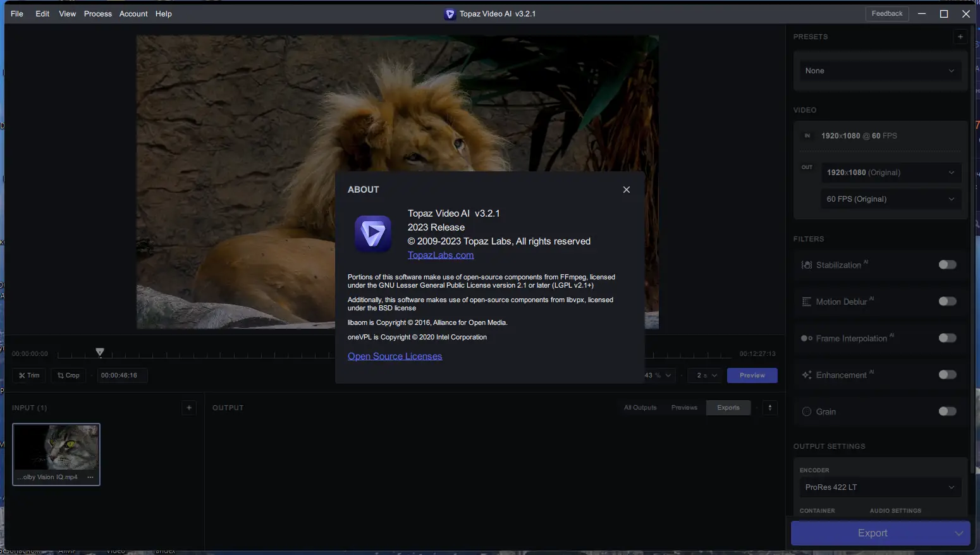Open the output resolution 1920x1080 dropdown
The image size is (980, 555).
pyautogui.click(x=891, y=173)
